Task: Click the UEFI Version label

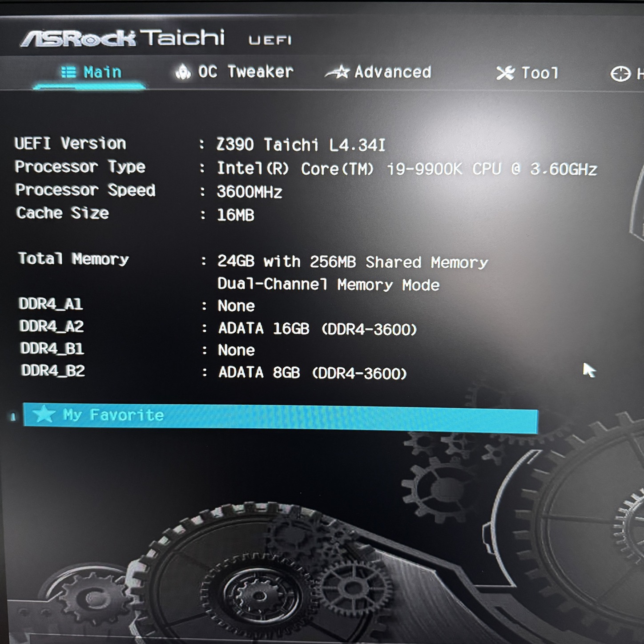Action: pyautogui.click(x=70, y=143)
